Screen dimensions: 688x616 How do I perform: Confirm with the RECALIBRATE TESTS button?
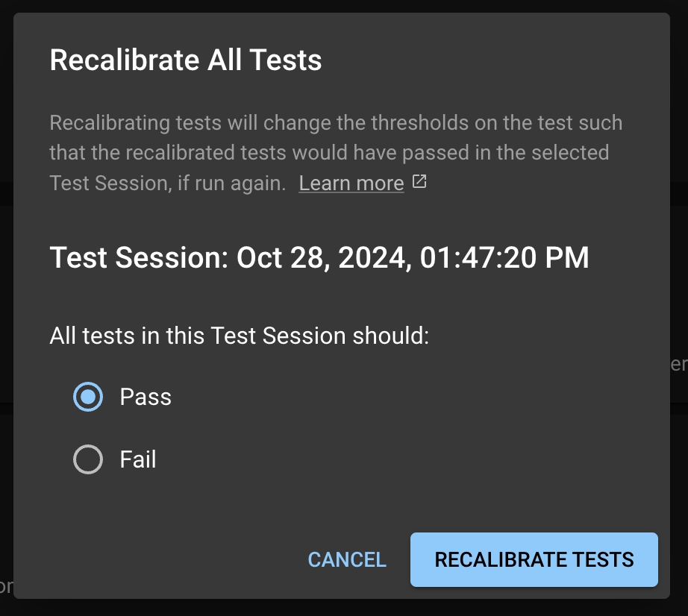point(534,559)
